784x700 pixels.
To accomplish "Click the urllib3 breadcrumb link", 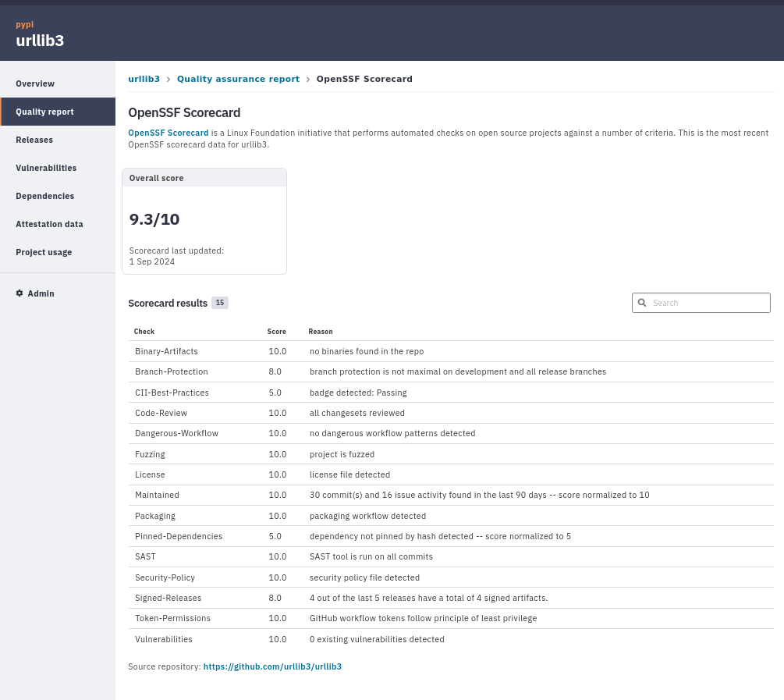I will 144,79.
